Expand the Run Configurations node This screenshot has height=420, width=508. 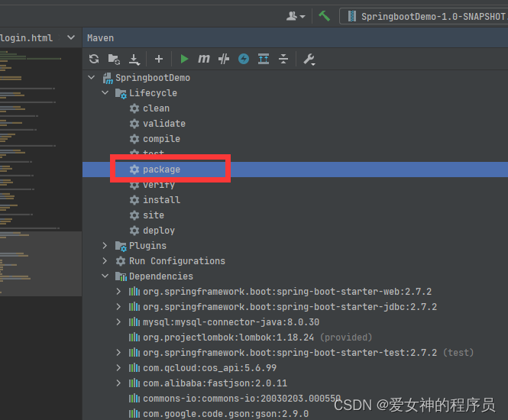(x=105, y=260)
